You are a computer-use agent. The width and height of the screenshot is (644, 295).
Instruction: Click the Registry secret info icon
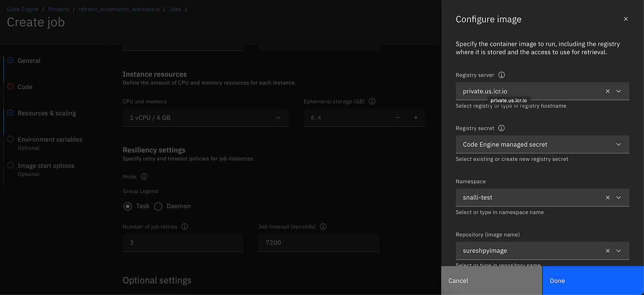point(502,128)
